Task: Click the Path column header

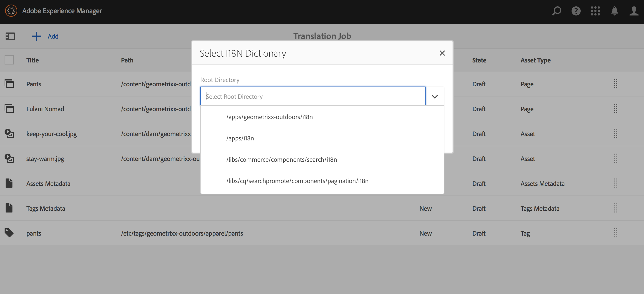Action: [x=127, y=60]
